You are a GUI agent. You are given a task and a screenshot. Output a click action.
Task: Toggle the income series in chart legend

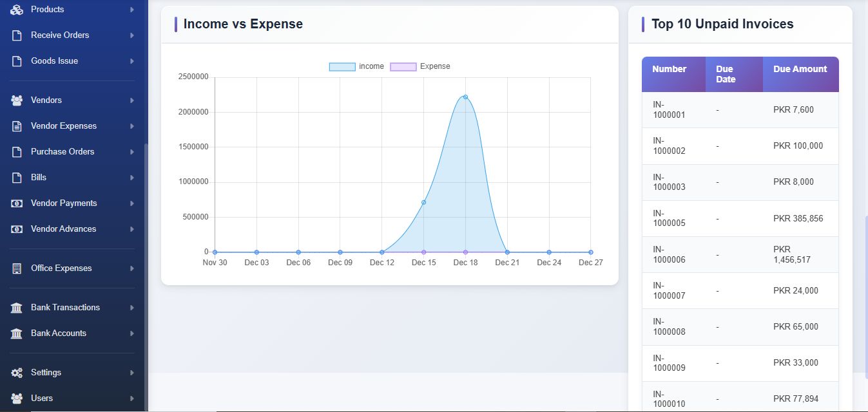(356, 66)
